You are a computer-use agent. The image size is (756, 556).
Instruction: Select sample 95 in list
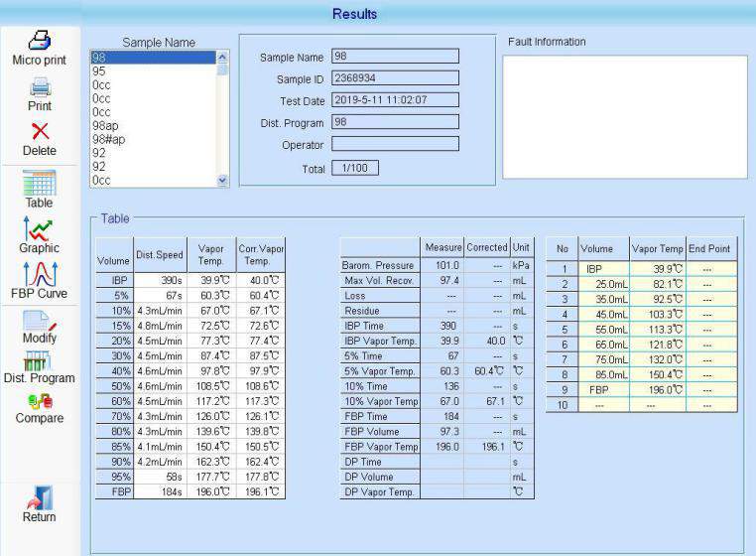click(x=99, y=71)
